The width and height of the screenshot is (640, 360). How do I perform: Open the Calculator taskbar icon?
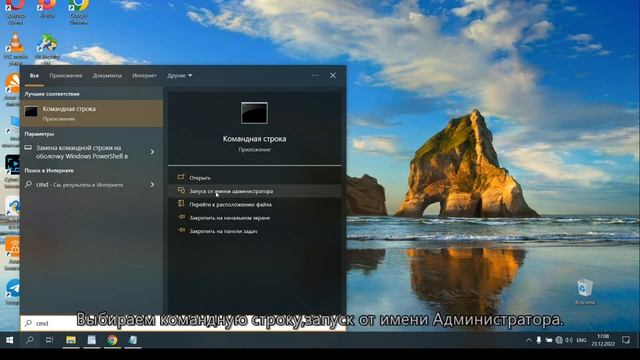point(91,340)
